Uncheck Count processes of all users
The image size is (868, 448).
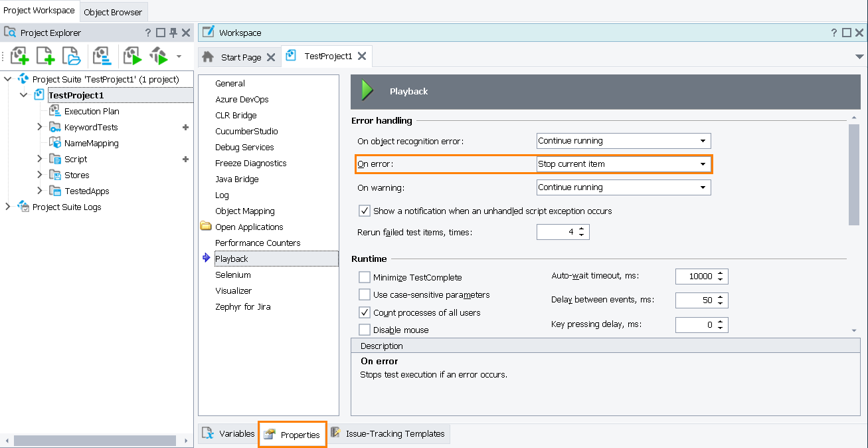(365, 312)
